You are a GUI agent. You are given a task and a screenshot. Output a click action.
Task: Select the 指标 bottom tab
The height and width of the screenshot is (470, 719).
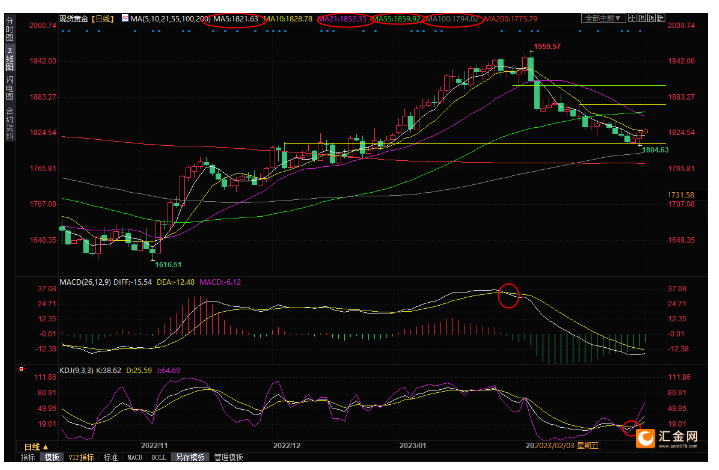click(x=28, y=458)
